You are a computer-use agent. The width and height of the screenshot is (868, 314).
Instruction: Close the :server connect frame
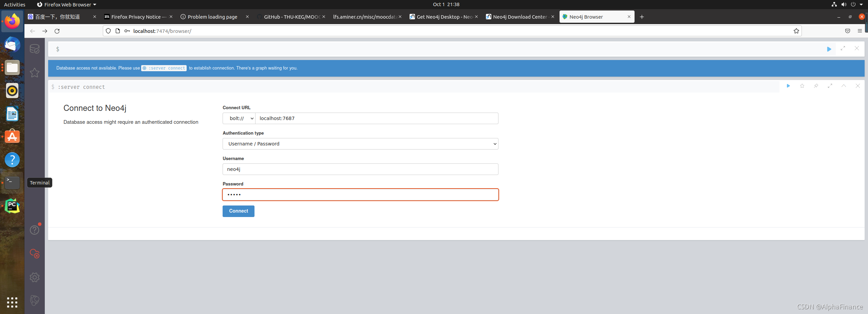tap(857, 86)
